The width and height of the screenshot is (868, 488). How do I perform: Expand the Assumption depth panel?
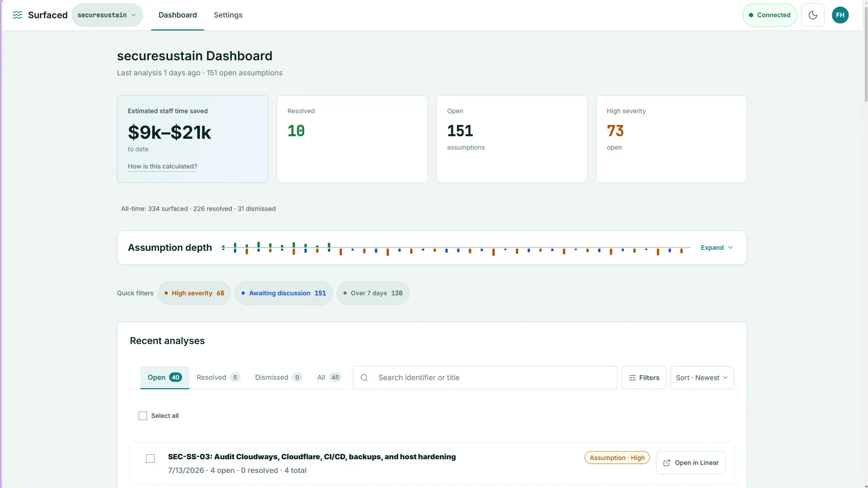tap(717, 248)
